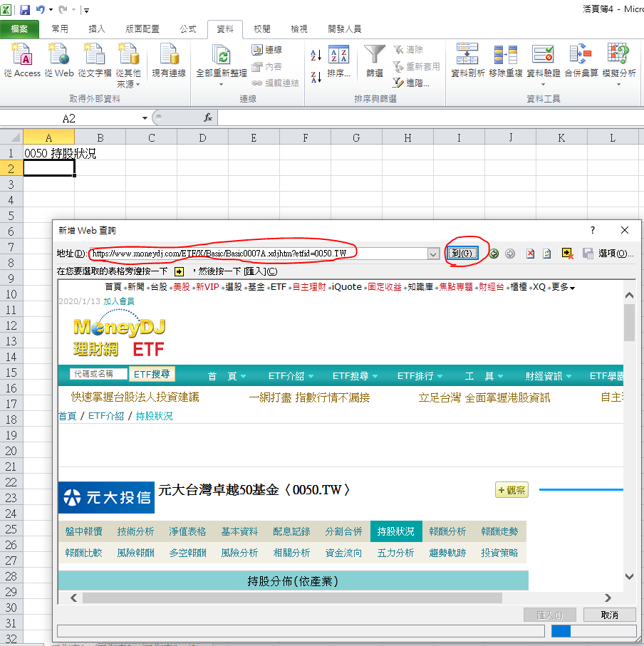Select cell A1 containing 0050 持股狀況
644x646 pixels.
48,153
